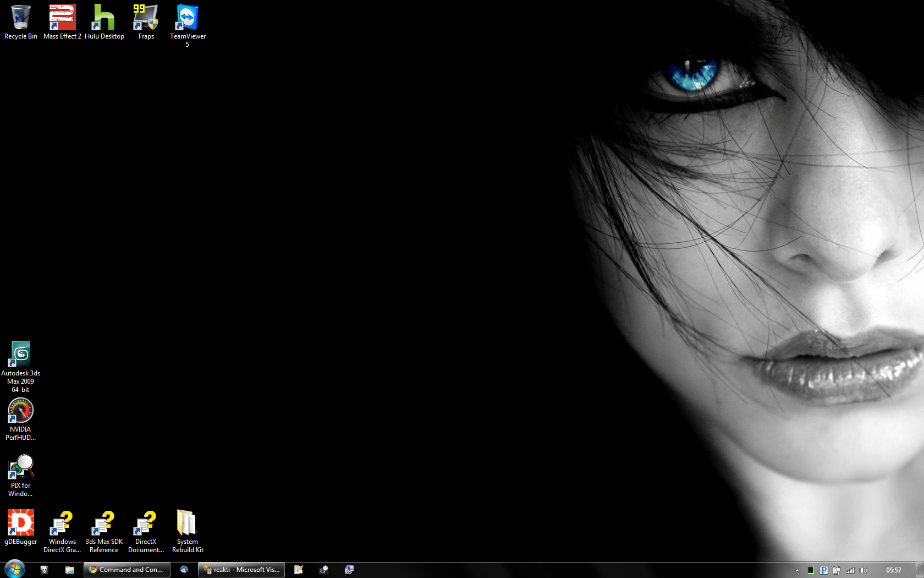Expand the hidden system tray icons arrow
The image size is (924, 578).
pos(797,570)
